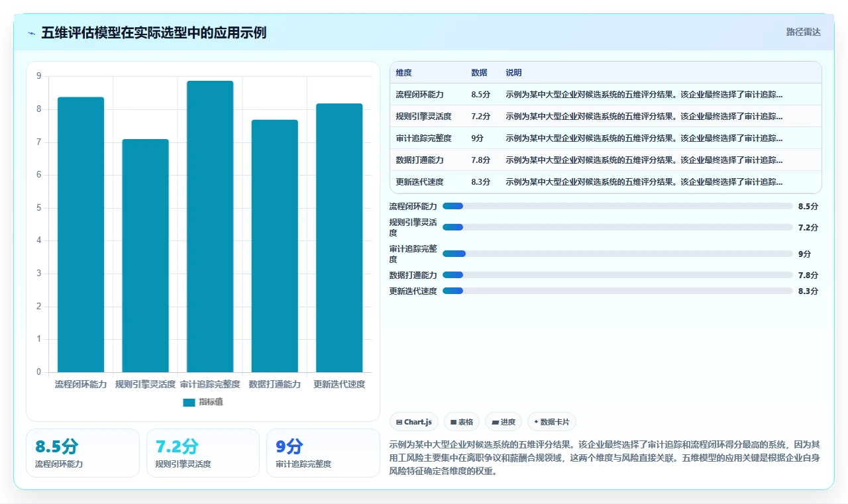The image size is (848, 504).
Task: Open the 7.2分 规则引擎灵活度 data card
Action: [203, 453]
